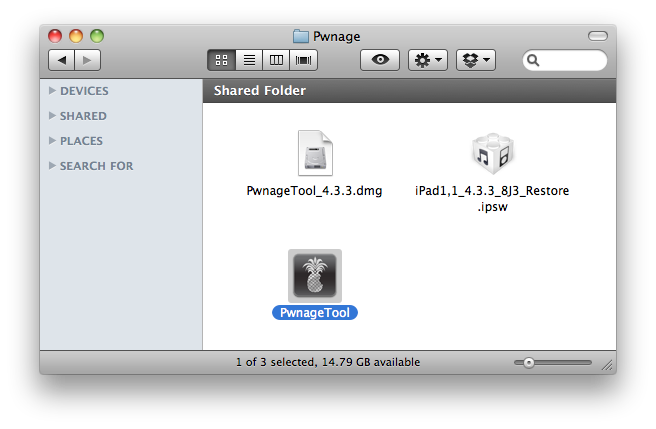
Task: Go forward with the right arrow button
Action: point(87,60)
